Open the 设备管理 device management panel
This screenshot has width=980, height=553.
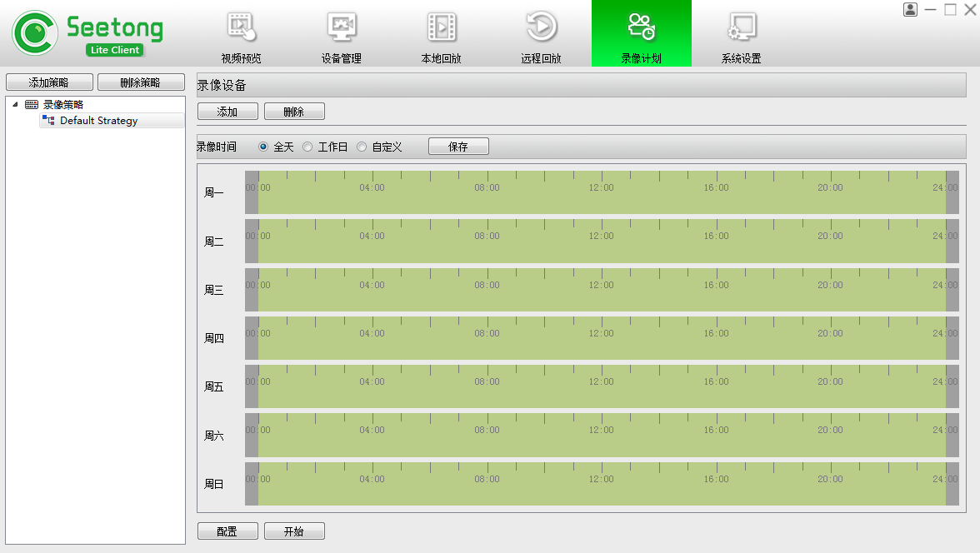341,34
